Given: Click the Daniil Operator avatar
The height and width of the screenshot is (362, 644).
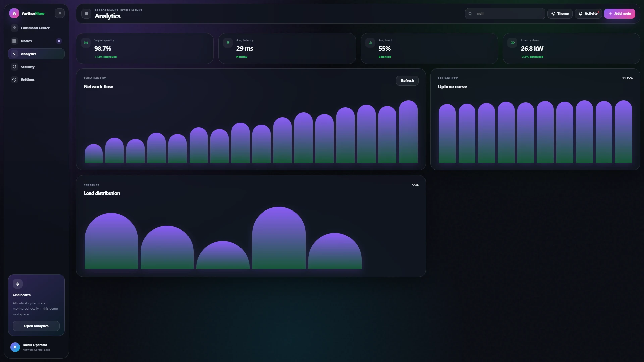Looking at the screenshot, I should tap(15, 347).
